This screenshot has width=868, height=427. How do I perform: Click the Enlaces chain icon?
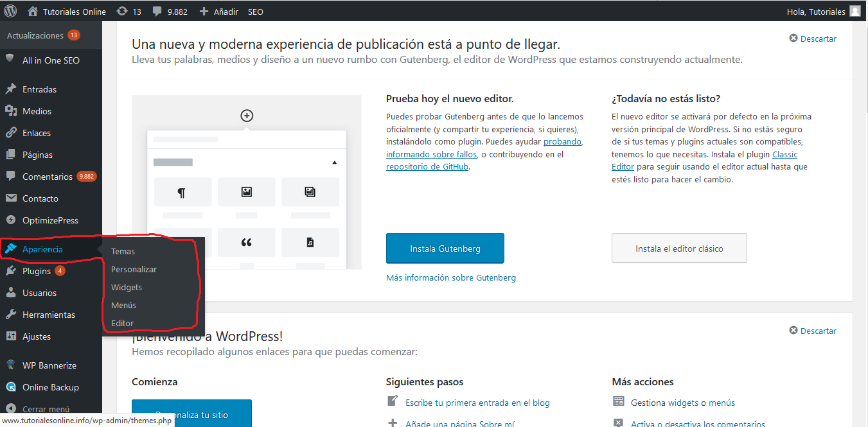pos(11,133)
